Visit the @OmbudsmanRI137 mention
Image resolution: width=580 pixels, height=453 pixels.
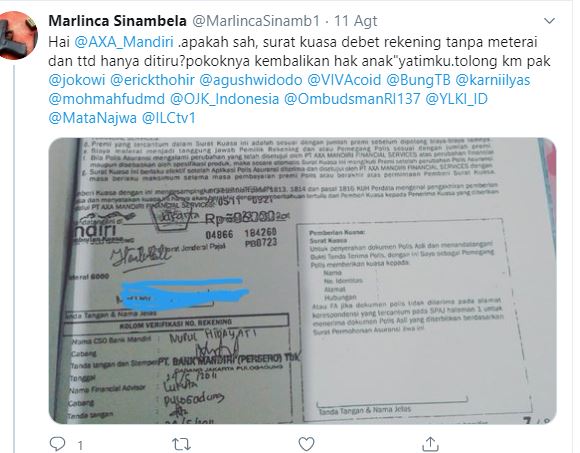(x=352, y=99)
